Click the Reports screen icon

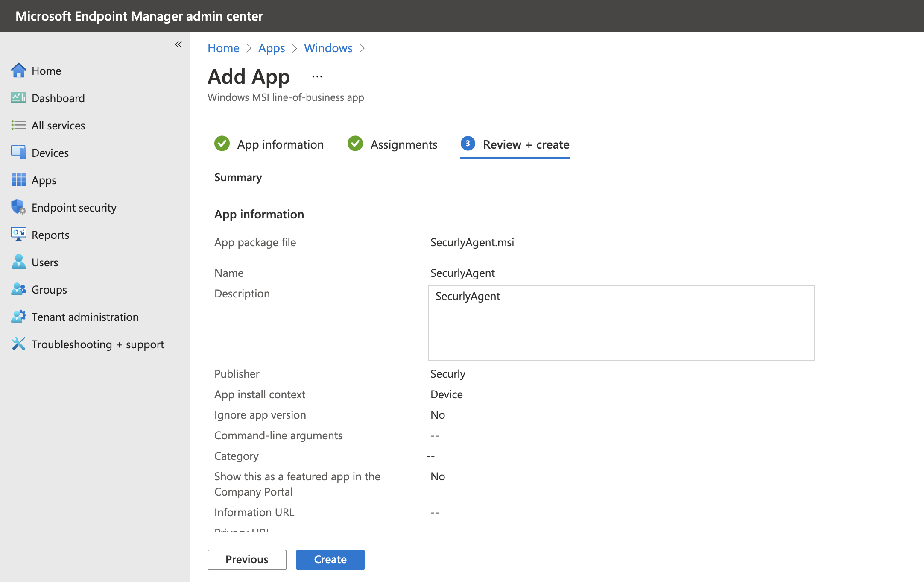(19, 235)
